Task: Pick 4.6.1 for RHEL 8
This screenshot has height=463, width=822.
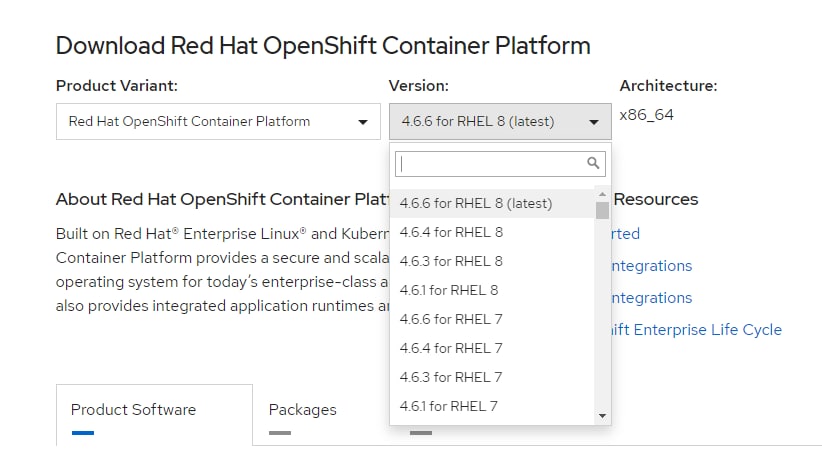Action: 492,290
